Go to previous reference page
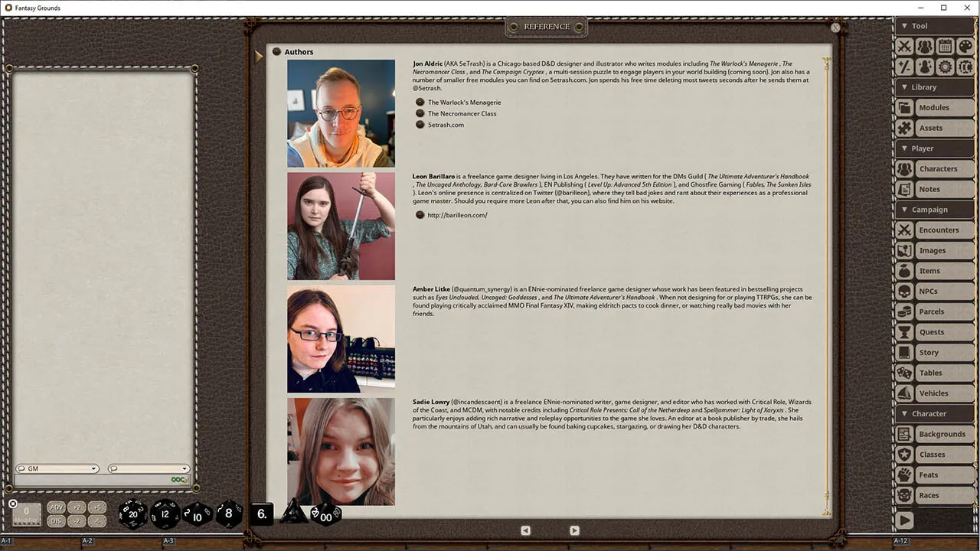Viewport: 980px width, 551px height. tap(525, 530)
